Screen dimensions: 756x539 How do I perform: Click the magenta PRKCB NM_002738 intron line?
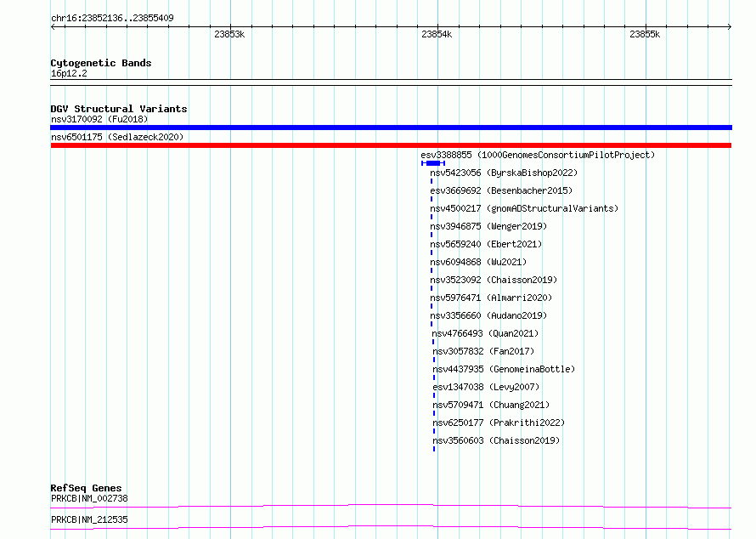tap(391, 506)
